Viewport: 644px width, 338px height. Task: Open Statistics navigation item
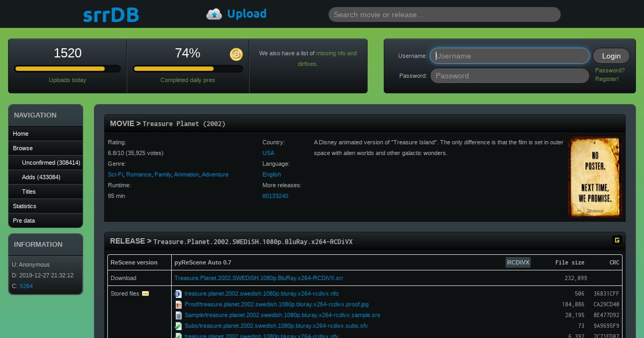click(46, 206)
